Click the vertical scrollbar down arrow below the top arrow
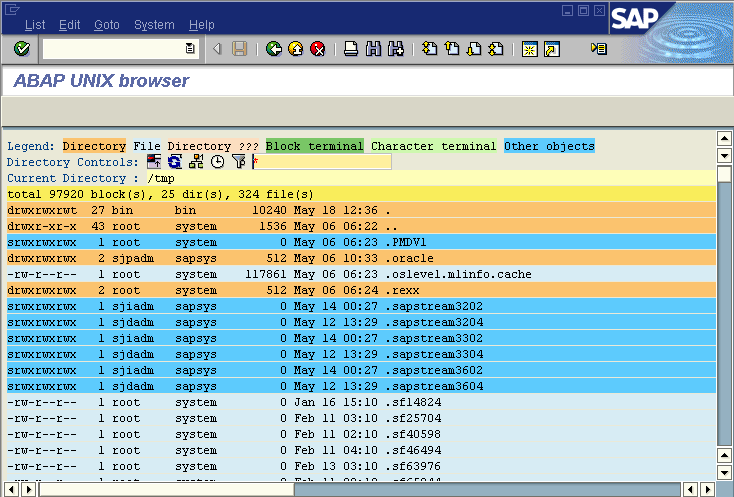Screen dimensions: 734x497 coord(724,155)
